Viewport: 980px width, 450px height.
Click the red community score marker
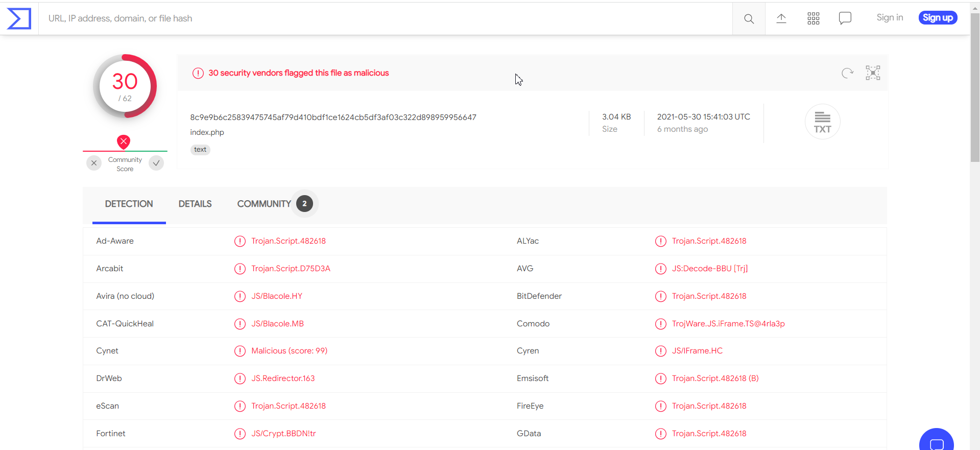(x=124, y=141)
